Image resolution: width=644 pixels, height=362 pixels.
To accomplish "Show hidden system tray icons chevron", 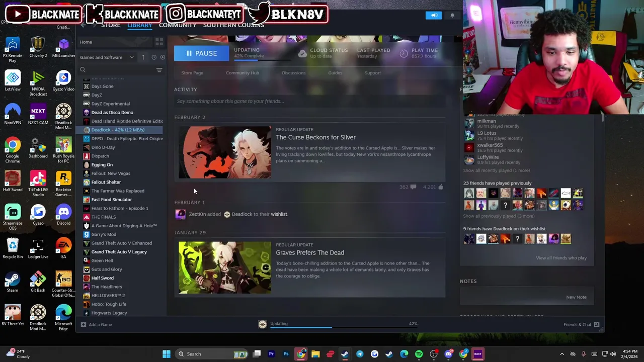I will [562, 354].
